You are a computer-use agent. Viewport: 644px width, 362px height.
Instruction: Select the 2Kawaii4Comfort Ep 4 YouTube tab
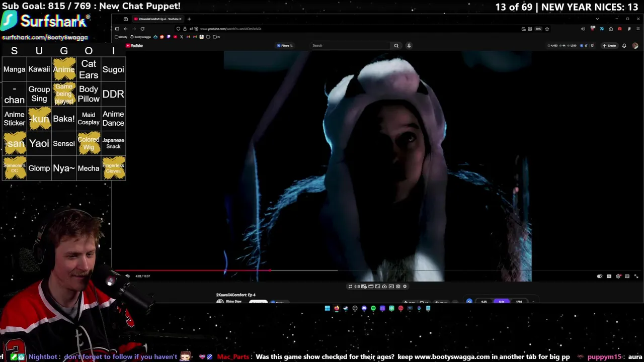pyautogui.click(x=158, y=19)
